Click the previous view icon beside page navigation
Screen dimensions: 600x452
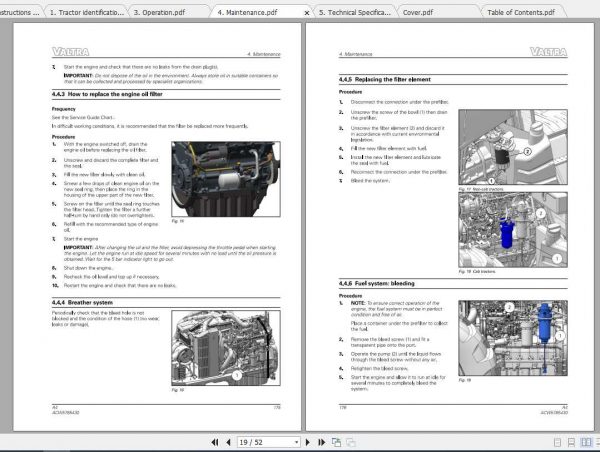tap(336, 442)
